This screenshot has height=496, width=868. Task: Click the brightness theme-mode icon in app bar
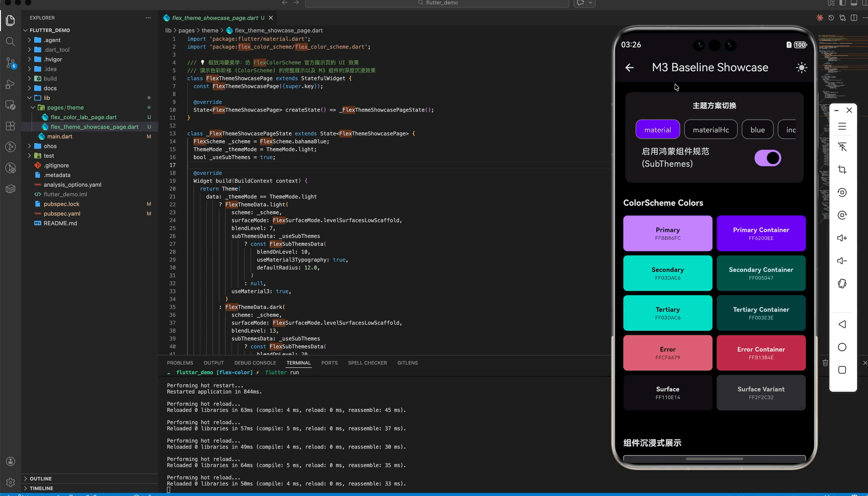801,67
